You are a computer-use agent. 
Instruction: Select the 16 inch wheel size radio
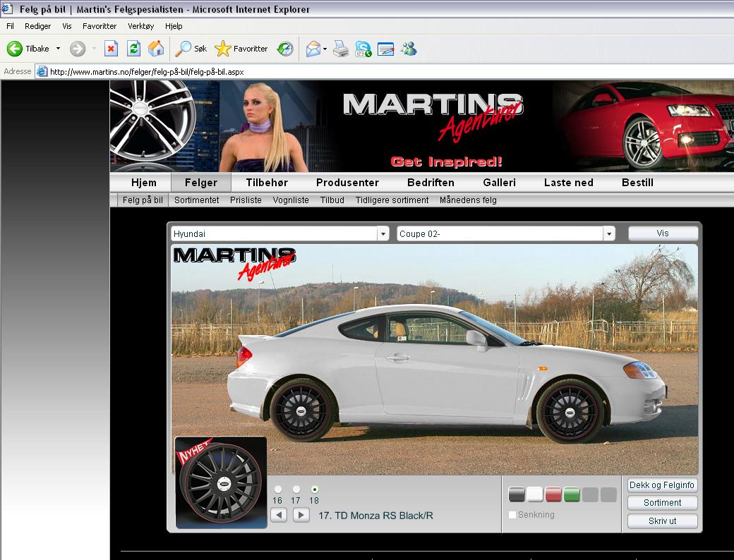point(278,489)
